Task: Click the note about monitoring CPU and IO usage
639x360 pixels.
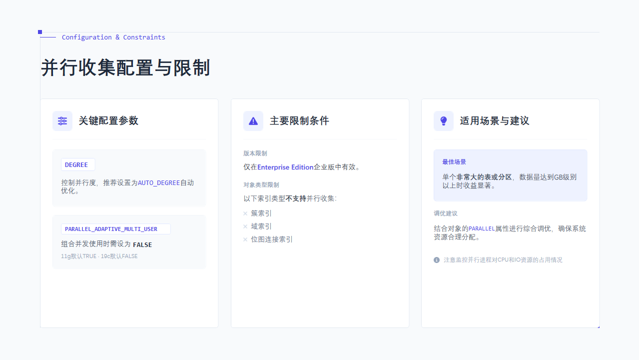Action: tap(503, 260)
